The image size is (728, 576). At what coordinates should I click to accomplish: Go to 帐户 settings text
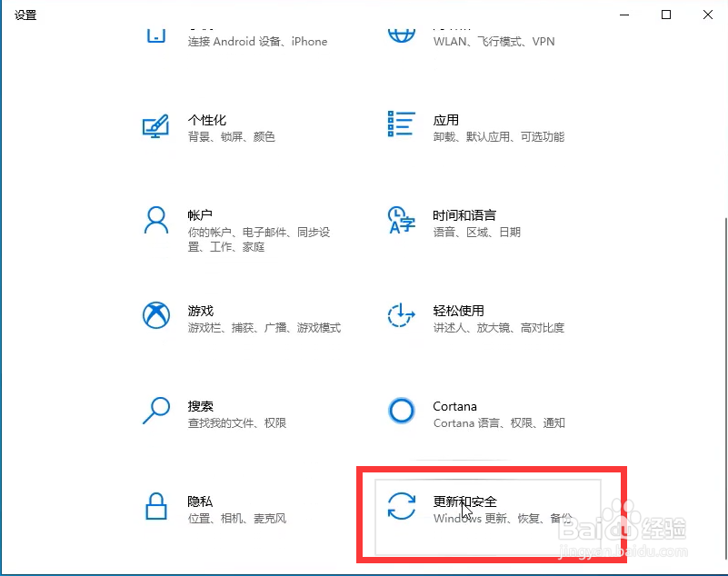(x=200, y=215)
